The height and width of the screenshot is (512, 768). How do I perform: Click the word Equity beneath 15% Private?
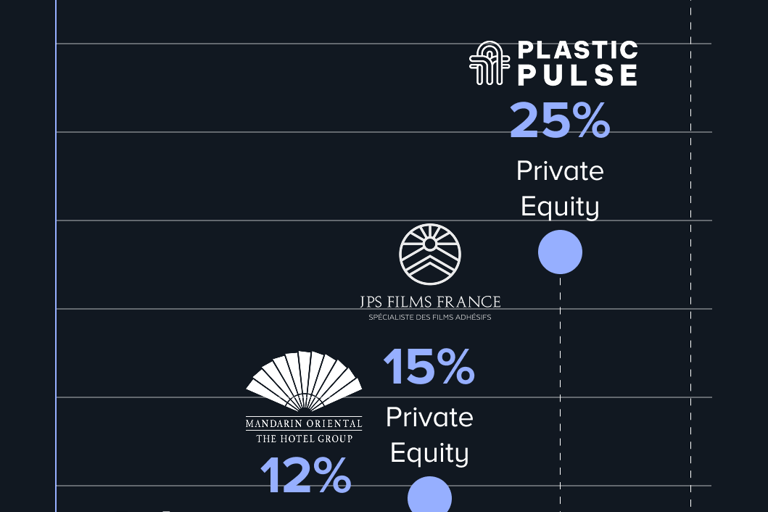tap(430, 453)
